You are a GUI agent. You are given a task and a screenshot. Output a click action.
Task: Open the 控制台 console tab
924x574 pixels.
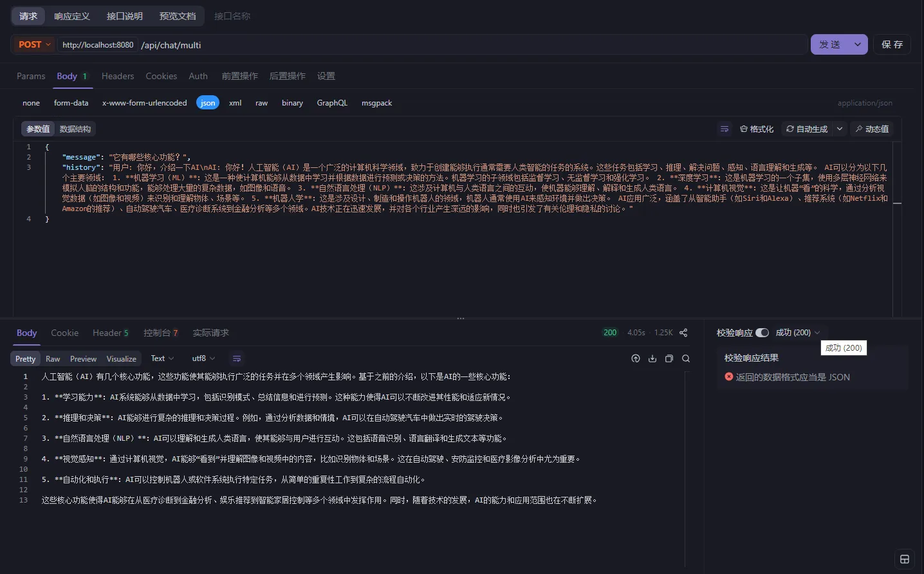(161, 333)
